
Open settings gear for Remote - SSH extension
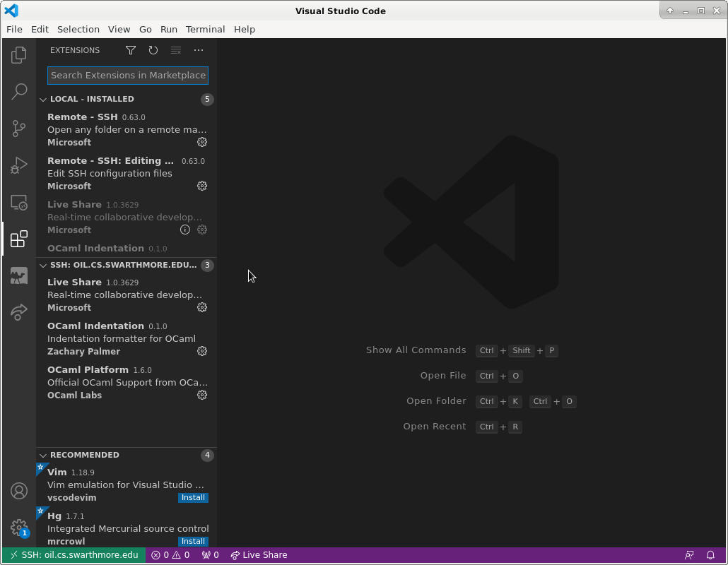coord(202,142)
